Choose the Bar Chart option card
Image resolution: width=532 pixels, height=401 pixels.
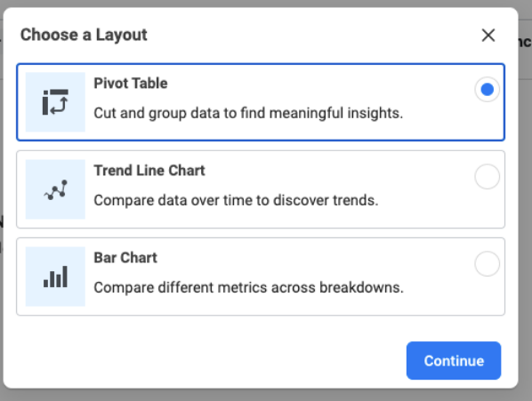(261, 277)
